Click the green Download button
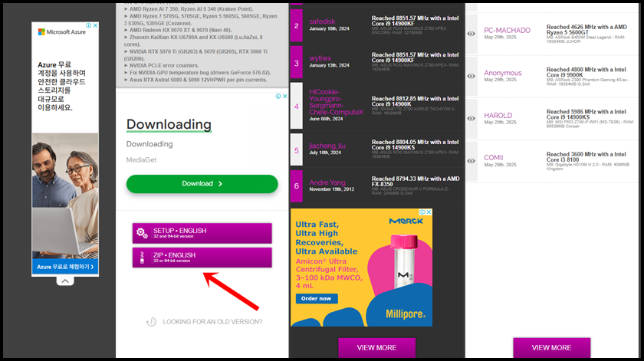The image size is (644, 361). click(202, 184)
